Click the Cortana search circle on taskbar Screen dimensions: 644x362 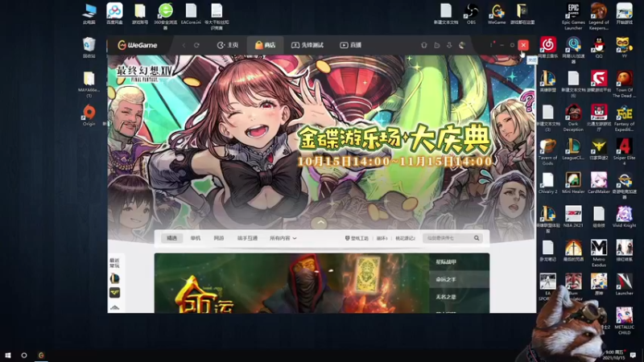(24, 355)
